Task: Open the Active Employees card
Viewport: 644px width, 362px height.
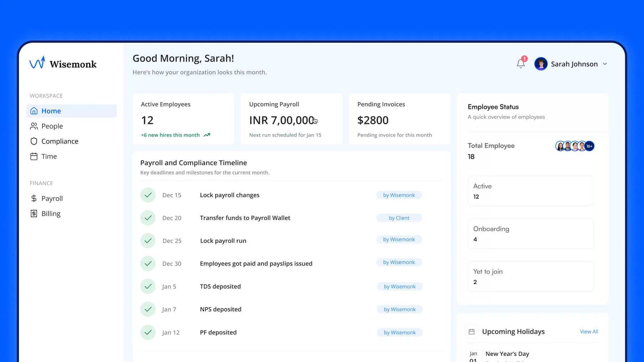Action: point(183,119)
